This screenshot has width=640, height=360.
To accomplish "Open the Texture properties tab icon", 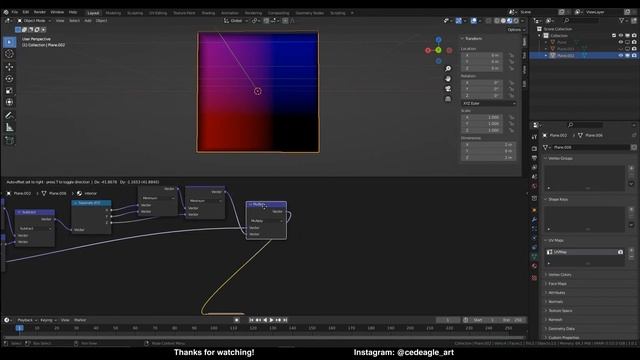I will click(534, 278).
